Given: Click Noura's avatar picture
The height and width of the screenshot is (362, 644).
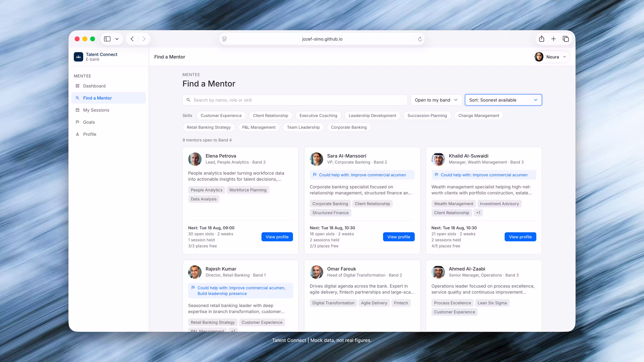Looking at the screenshot, I should (539, 57).
